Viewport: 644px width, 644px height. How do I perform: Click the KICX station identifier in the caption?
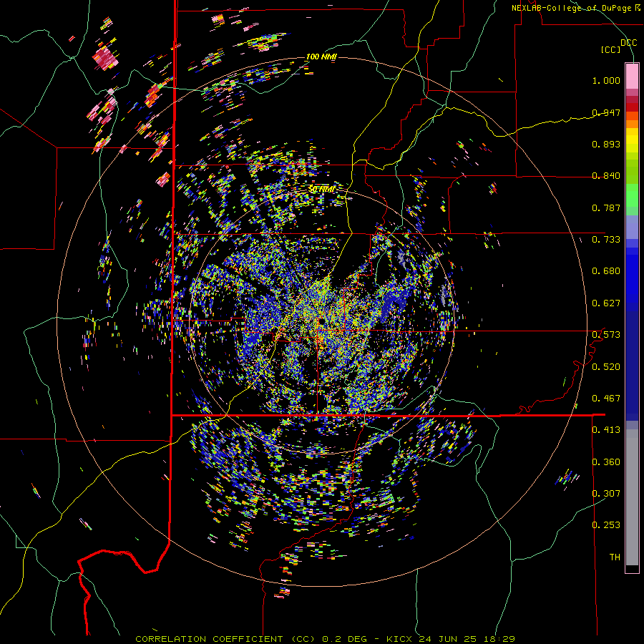[x=399, y=639]
